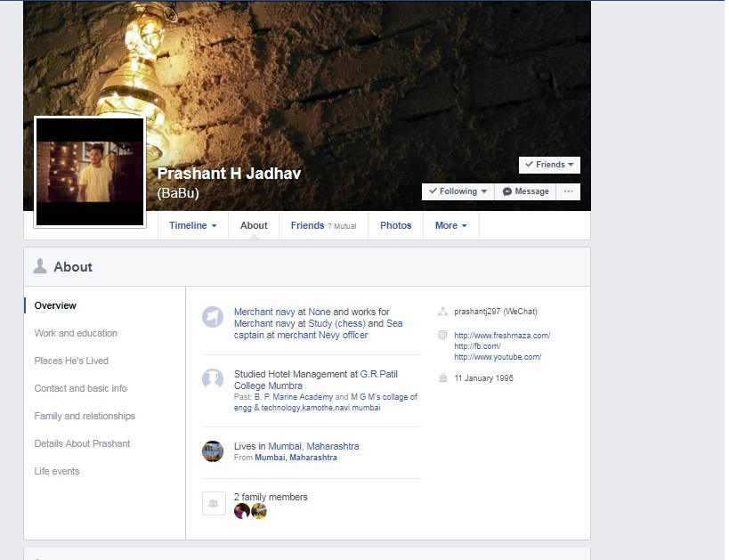Click the profile picture thumbnail

click(89, 172)
